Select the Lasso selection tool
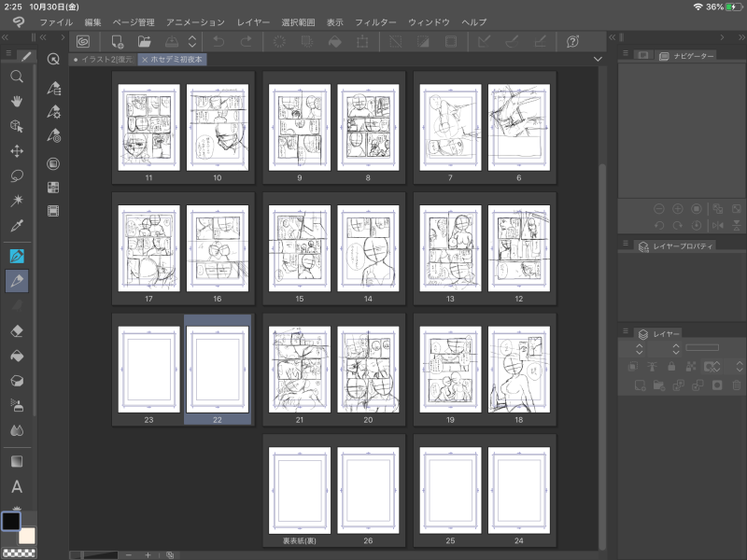 (17, 175)
